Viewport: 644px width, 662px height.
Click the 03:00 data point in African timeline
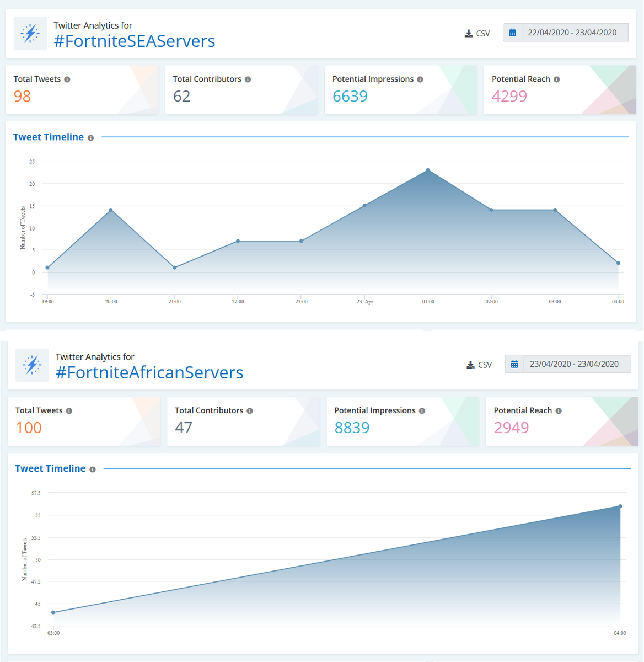point(53,612)
